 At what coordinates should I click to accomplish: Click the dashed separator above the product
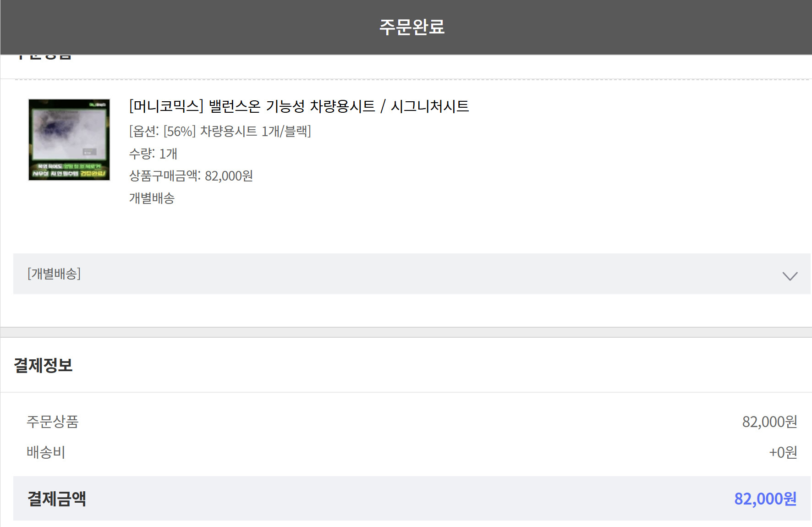coord(412,80)
